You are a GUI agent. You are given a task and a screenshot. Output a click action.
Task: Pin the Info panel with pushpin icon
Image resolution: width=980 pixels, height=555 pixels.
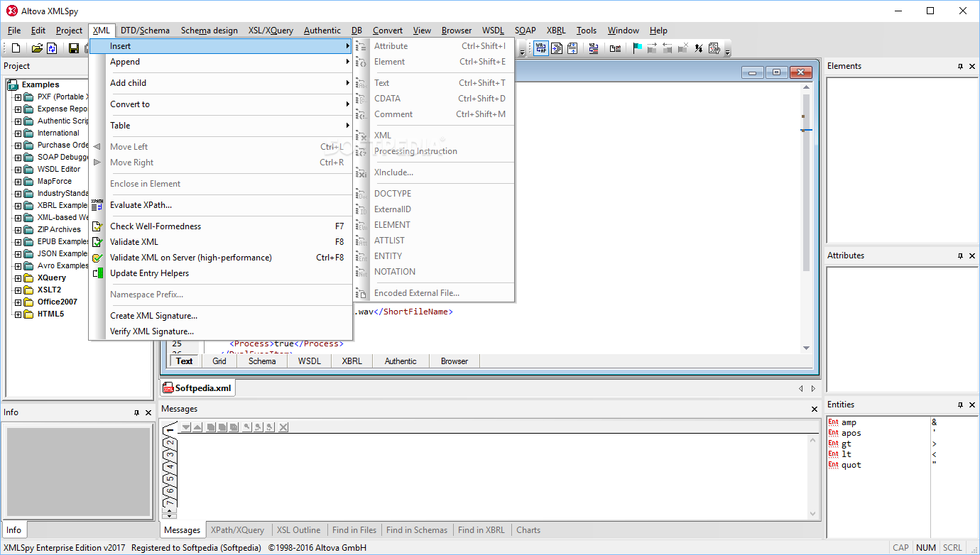[136, 412]
